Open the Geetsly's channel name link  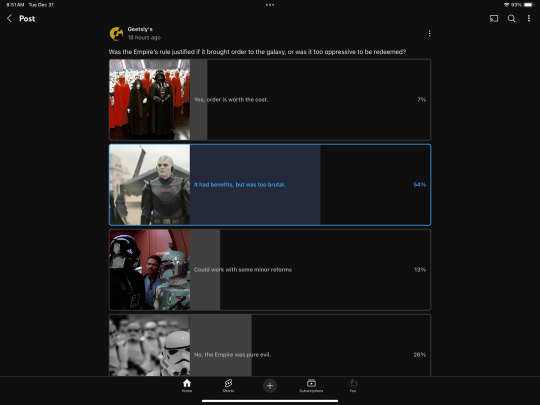tap(140, 29)
